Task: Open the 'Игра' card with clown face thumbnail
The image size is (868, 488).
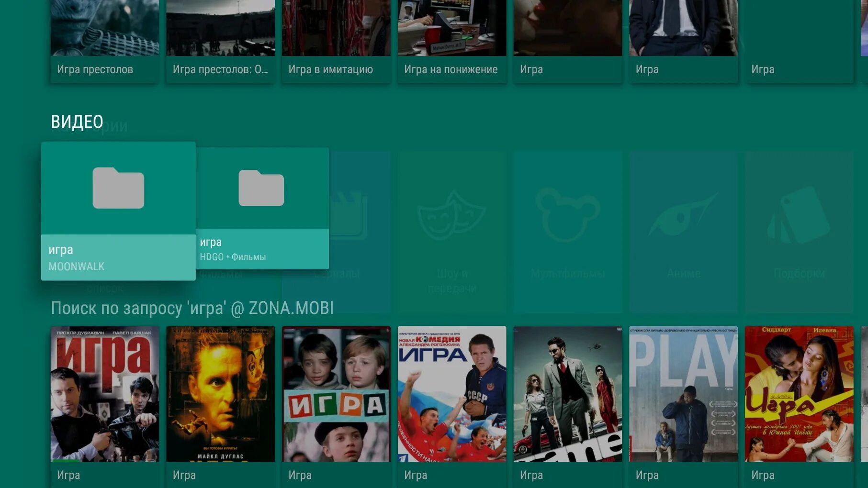Action: point(568,42)
